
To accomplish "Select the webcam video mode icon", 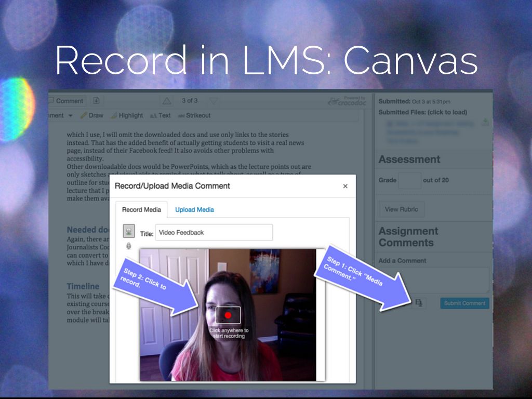I will 129,231.
